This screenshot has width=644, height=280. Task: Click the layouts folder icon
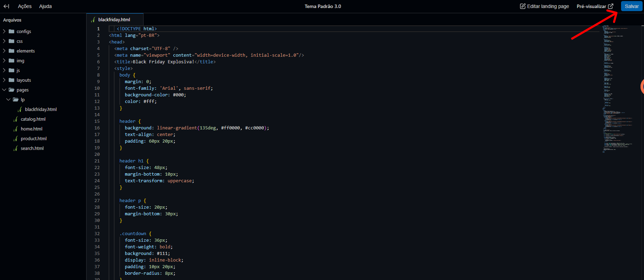coord(11,80)
